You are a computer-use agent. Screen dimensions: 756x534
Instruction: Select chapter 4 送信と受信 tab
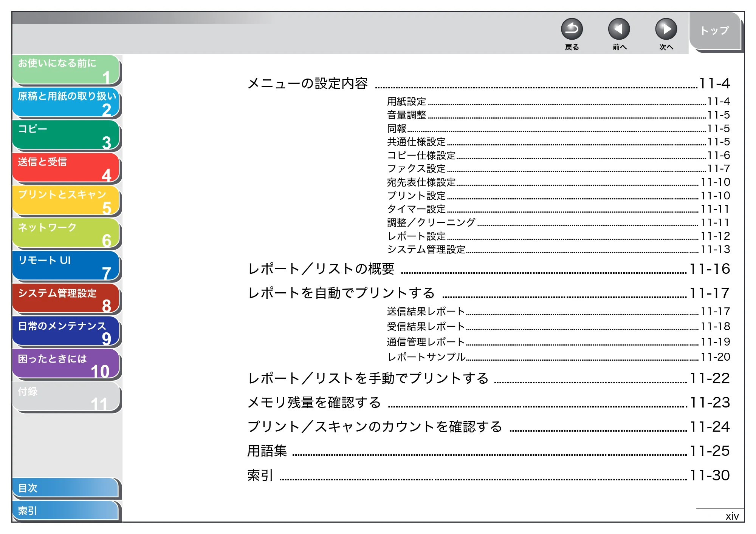click(66, 168)
